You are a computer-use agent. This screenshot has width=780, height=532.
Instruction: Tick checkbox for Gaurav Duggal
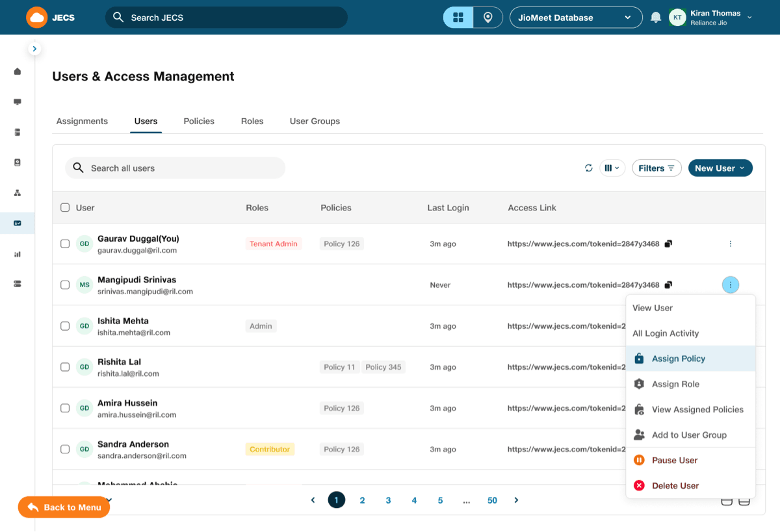click(x=65, y=244)
